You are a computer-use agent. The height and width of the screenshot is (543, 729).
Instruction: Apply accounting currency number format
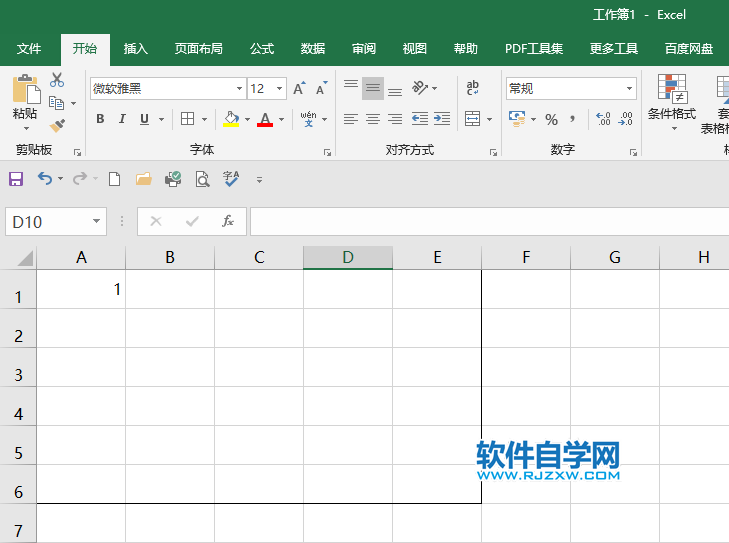click(x=517, y=119)
